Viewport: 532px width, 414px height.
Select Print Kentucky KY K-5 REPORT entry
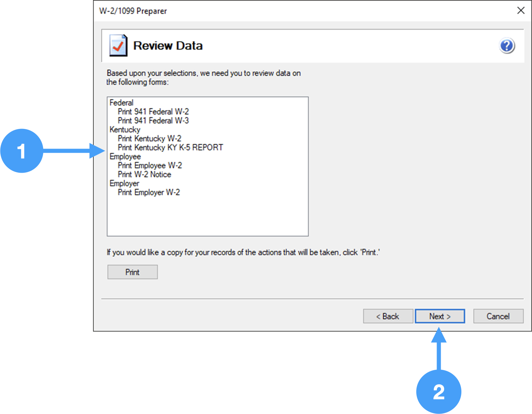(x=170, y=147)
